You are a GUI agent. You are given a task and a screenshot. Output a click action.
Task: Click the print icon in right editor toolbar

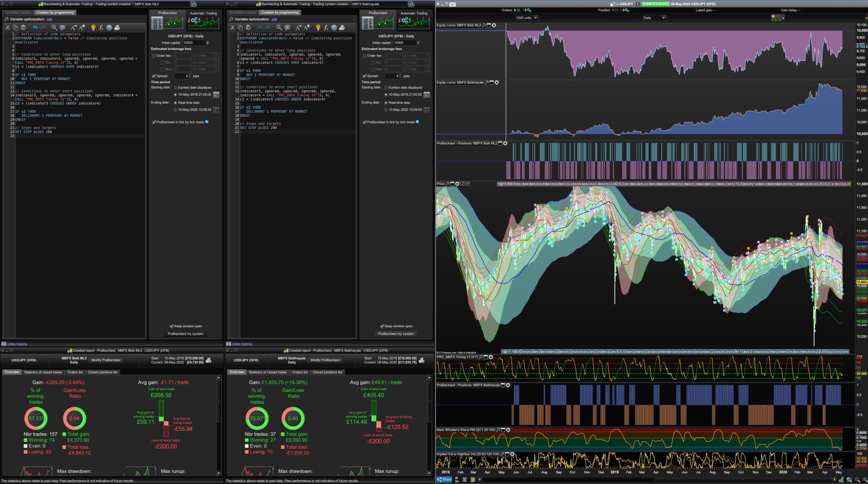342,28
